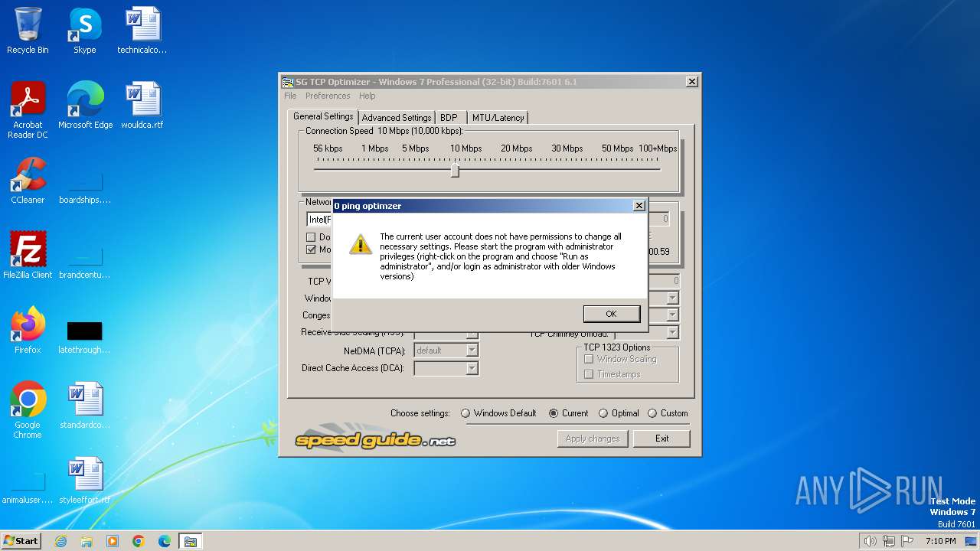Open the Microsoft Edge desktop shortcut

tap(85, 106)
